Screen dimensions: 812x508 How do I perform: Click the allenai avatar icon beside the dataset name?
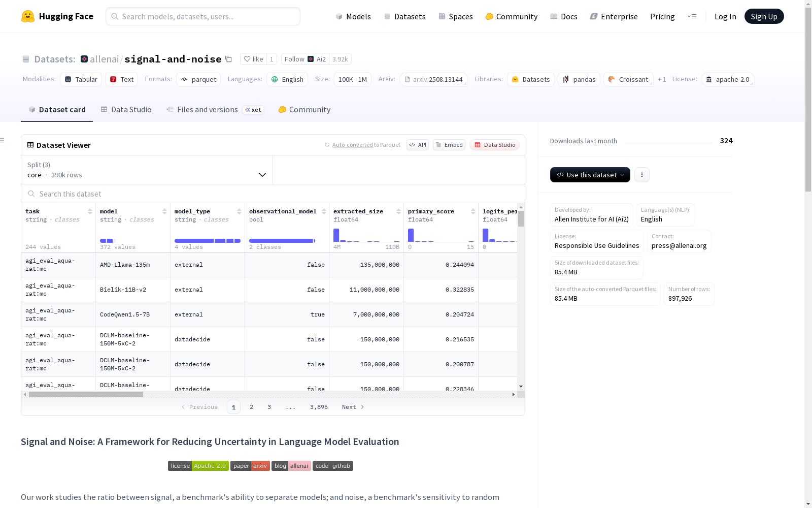pos(84,59)
